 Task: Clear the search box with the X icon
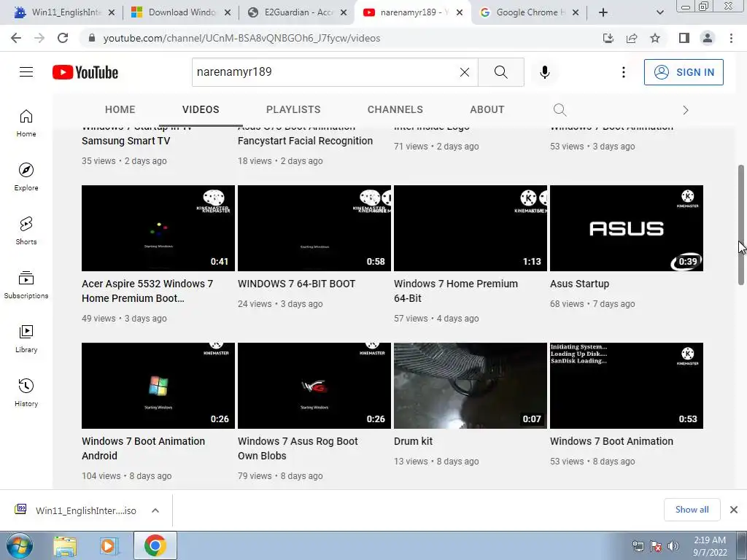click(x=465, y=72)
